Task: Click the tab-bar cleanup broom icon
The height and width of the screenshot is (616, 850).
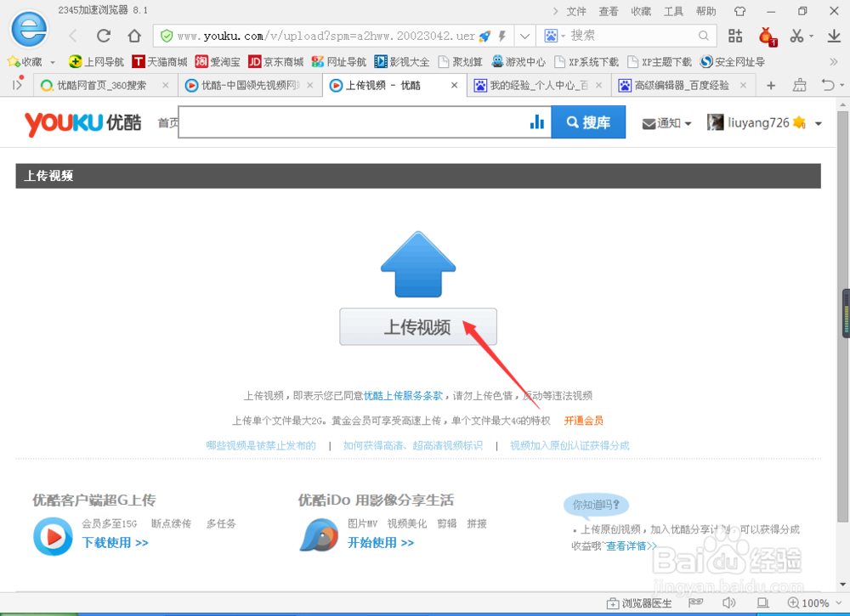Action: point(799,85)
